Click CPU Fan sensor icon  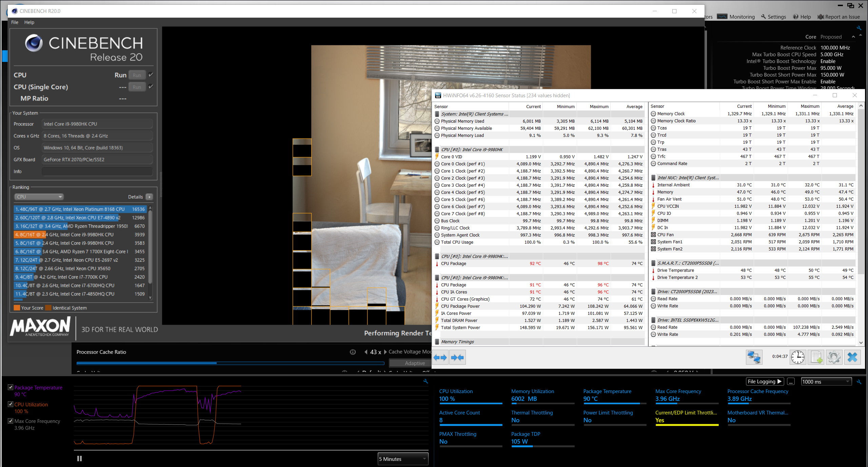click(653, 235)
